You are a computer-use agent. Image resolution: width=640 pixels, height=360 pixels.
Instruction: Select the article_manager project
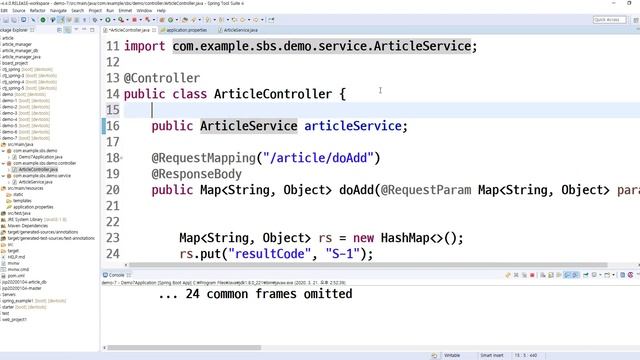(17, 44)
